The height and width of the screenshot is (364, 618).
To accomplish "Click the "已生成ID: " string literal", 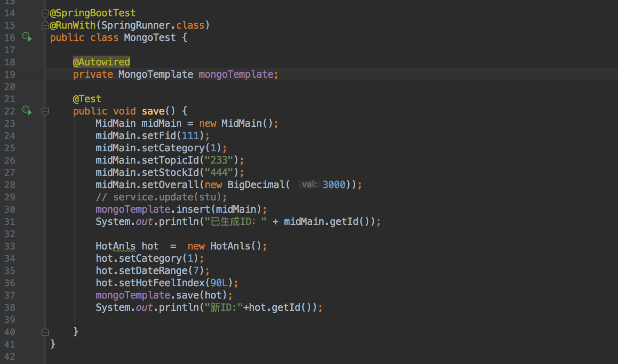I will [236, 222].
